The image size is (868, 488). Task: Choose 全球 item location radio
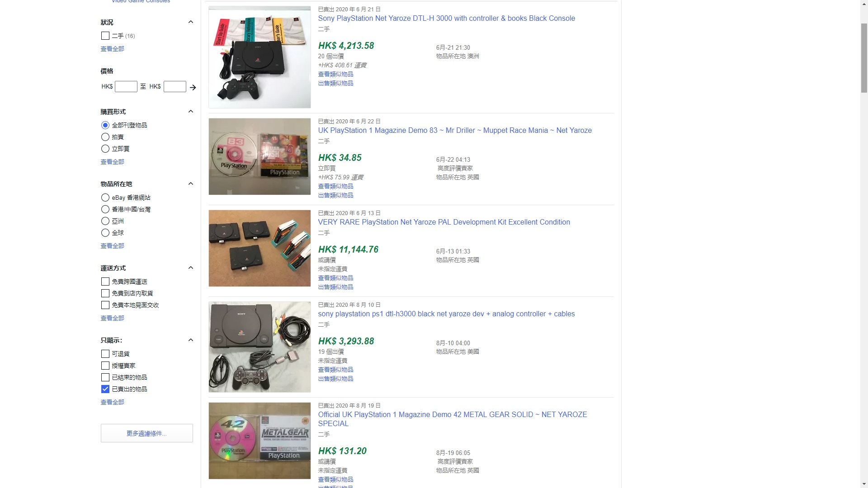coord(105,233)
